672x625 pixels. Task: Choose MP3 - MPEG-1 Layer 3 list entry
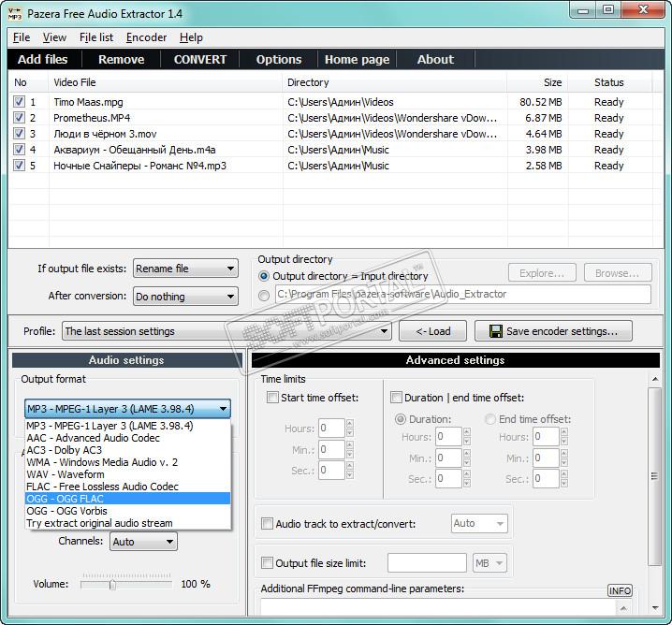128,426
